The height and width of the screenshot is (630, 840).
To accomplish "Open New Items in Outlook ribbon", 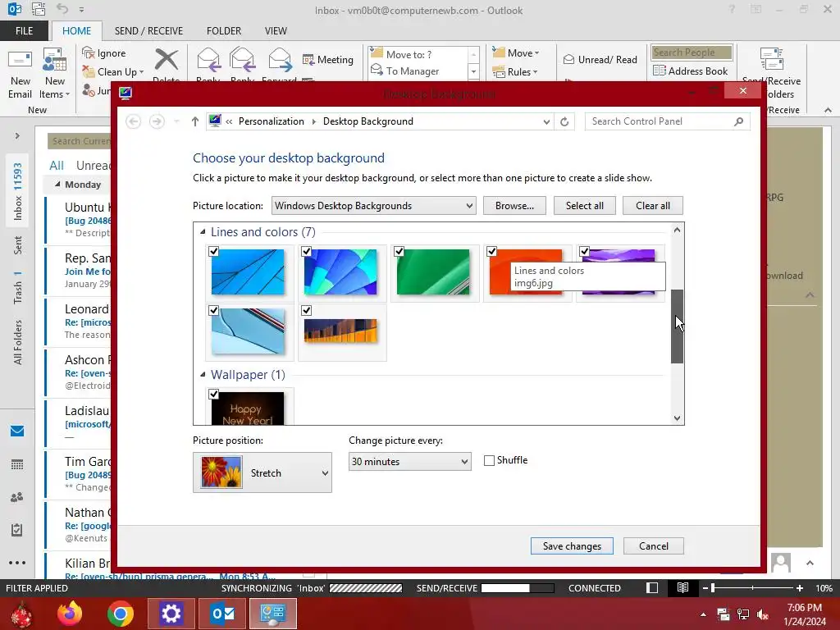I will tap(55, 73).
